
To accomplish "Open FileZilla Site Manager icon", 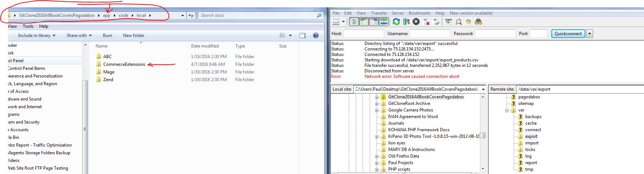I will pos(336,22).
